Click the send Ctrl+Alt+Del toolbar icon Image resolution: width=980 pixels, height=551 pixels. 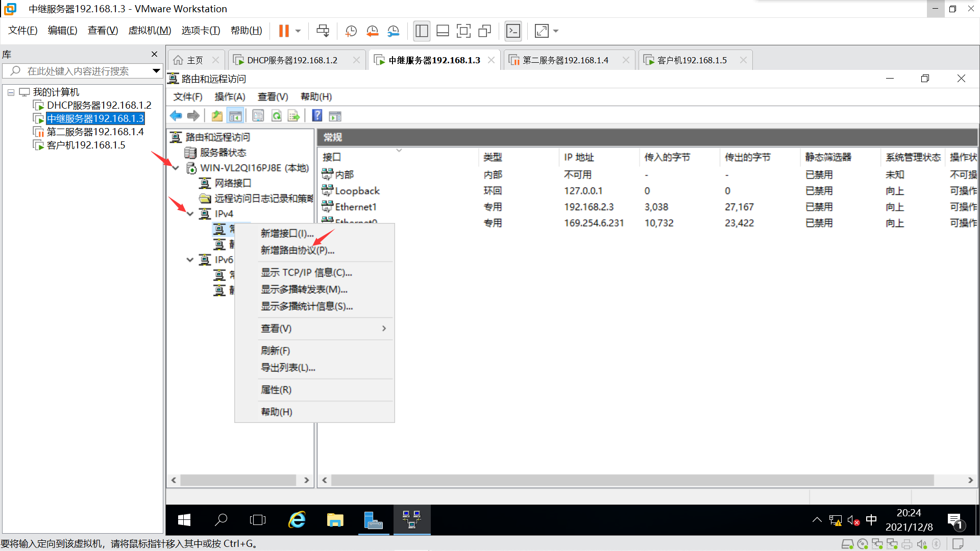pyautogui.click(x=323, y=31)
